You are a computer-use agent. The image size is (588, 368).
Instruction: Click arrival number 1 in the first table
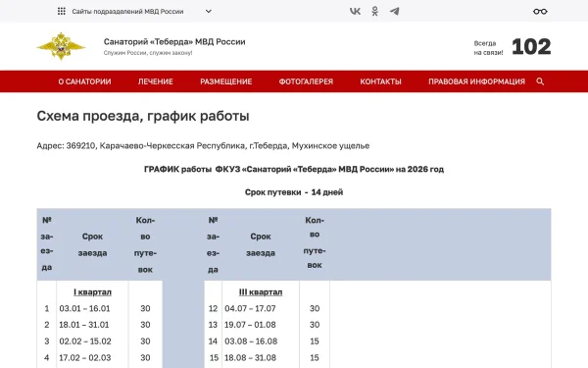click(x=46, y=309)
